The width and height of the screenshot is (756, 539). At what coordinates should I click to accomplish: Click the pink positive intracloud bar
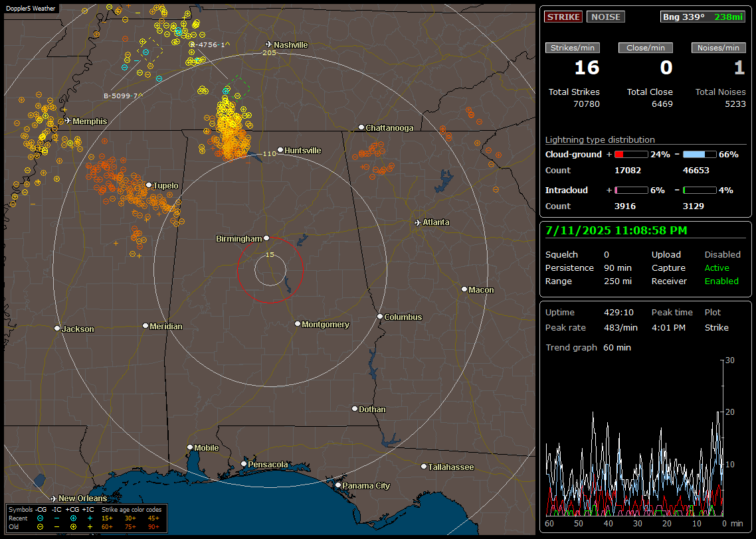[632, 191]
